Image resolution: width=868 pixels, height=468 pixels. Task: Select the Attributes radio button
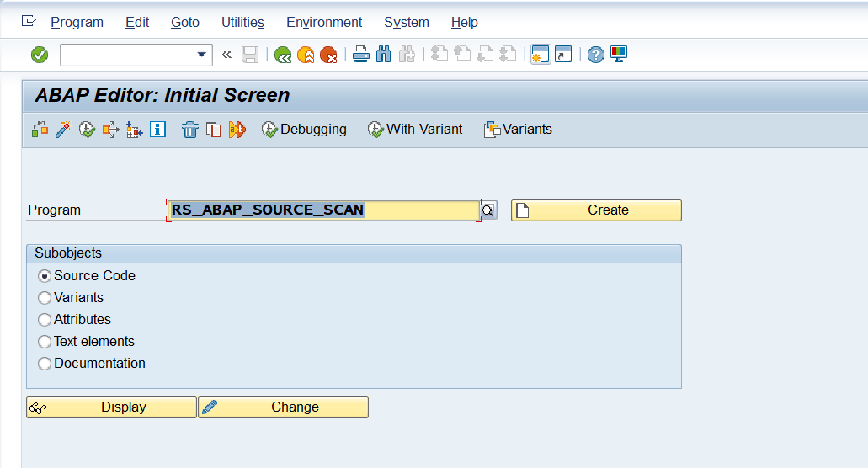45,320
